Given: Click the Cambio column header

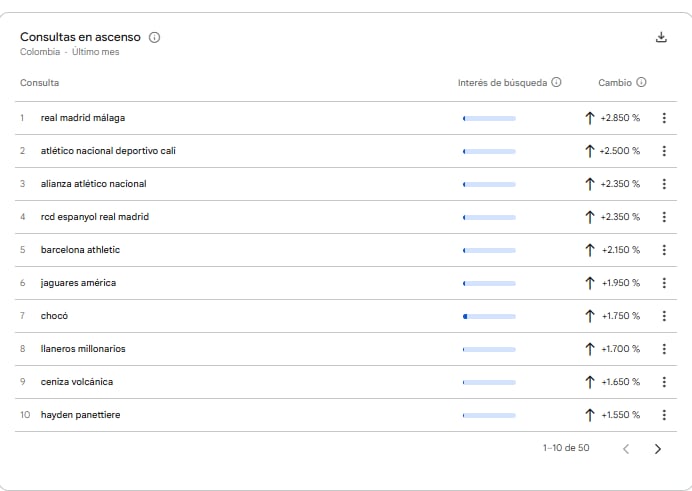Looking at the screenshot, I should tap(615, 82).
